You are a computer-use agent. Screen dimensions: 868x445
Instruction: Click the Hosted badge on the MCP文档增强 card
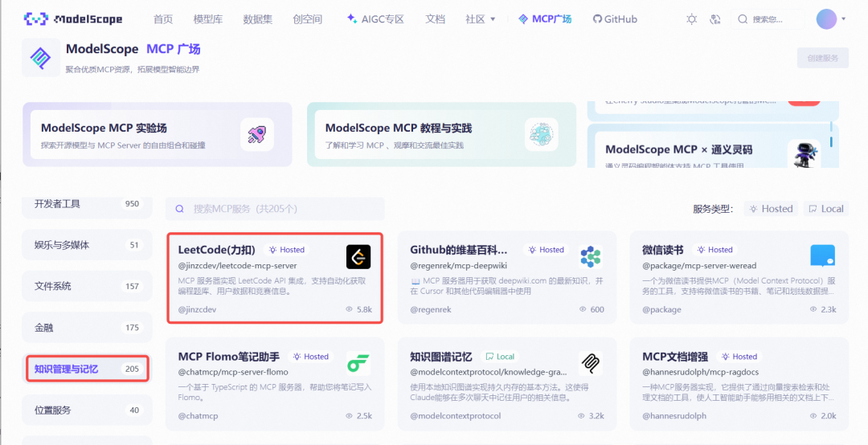739,357
